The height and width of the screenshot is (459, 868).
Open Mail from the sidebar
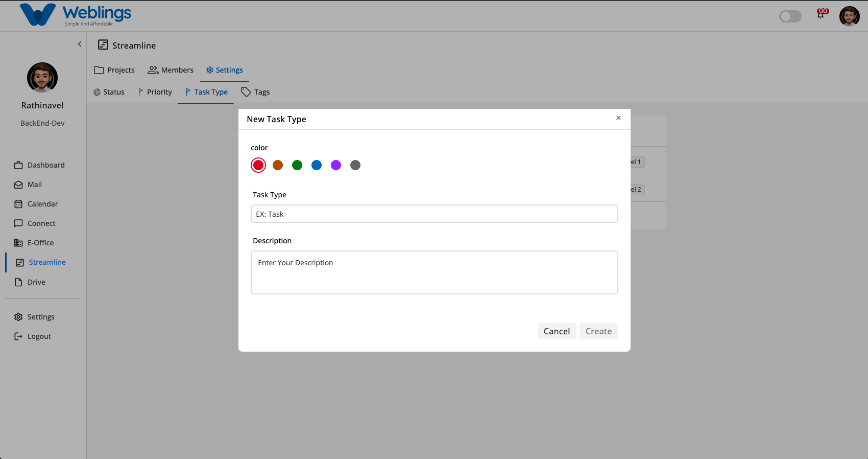(x=28, y=185)
